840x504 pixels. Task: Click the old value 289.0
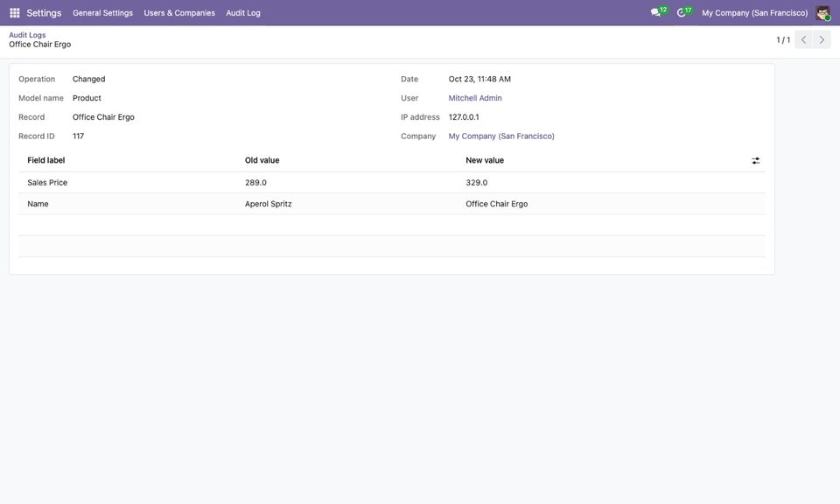[x=255, y=183]
